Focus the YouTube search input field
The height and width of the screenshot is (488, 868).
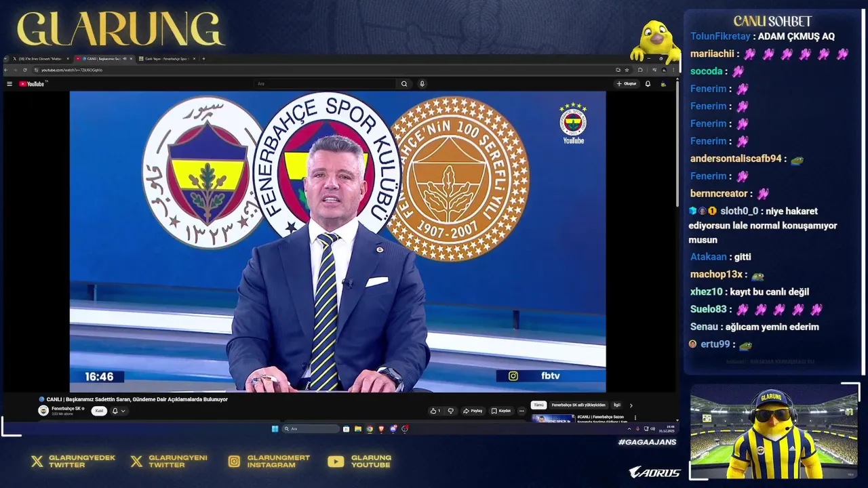tap(325, 84)
